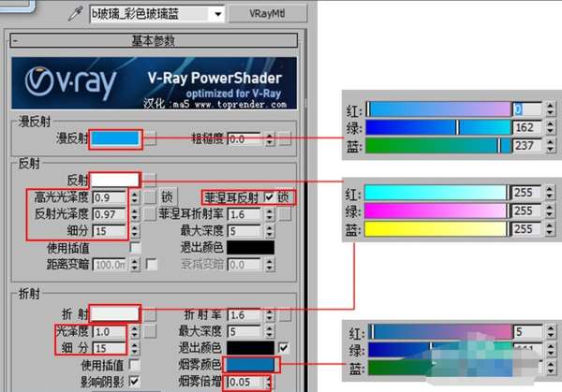Image resolution: width=562 pixels, height=392 pixels.
Task: Open the 漫反射 blue color swatch
Action: 115,138
